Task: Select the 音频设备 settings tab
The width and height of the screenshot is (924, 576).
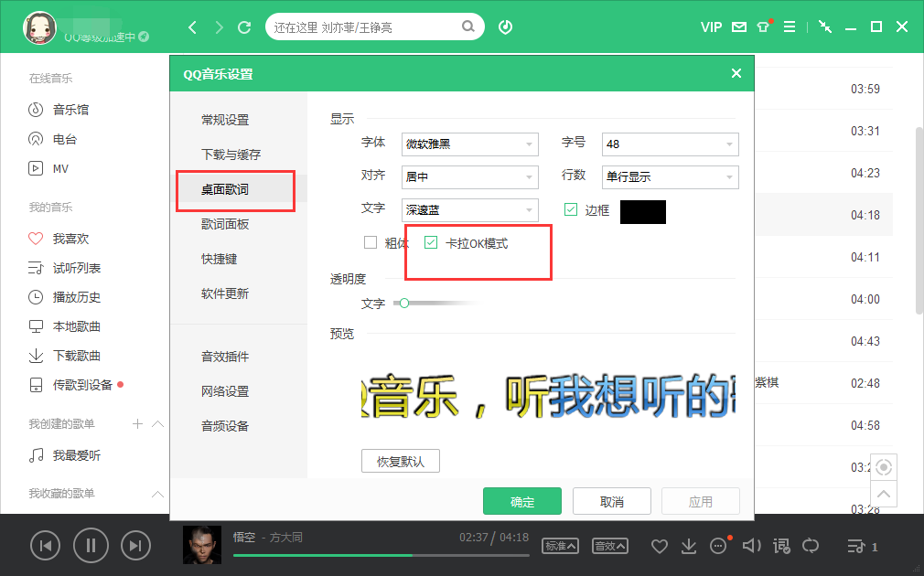Action: point(225,426)
